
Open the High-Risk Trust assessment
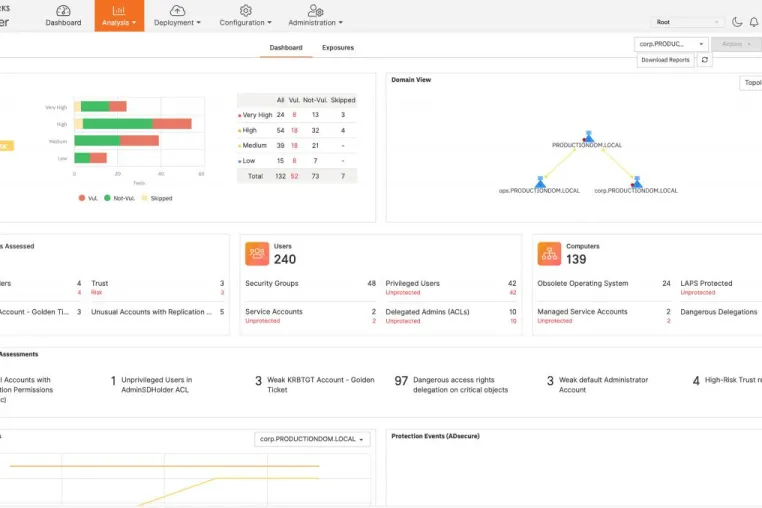coord(727,380)
